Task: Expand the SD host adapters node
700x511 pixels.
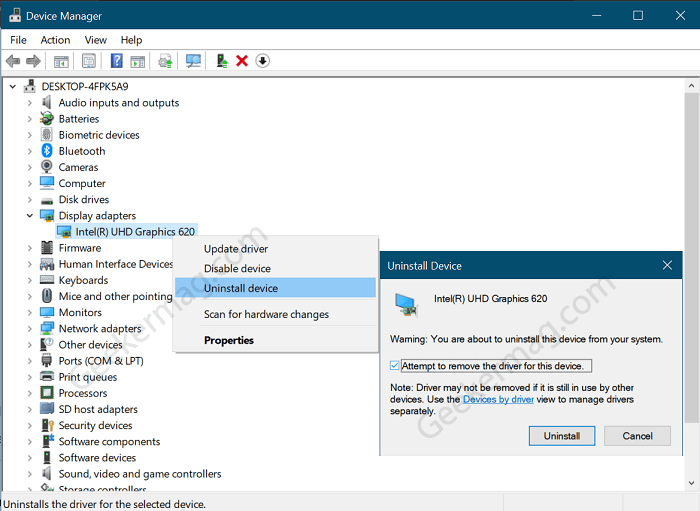Action: point(29,409)
